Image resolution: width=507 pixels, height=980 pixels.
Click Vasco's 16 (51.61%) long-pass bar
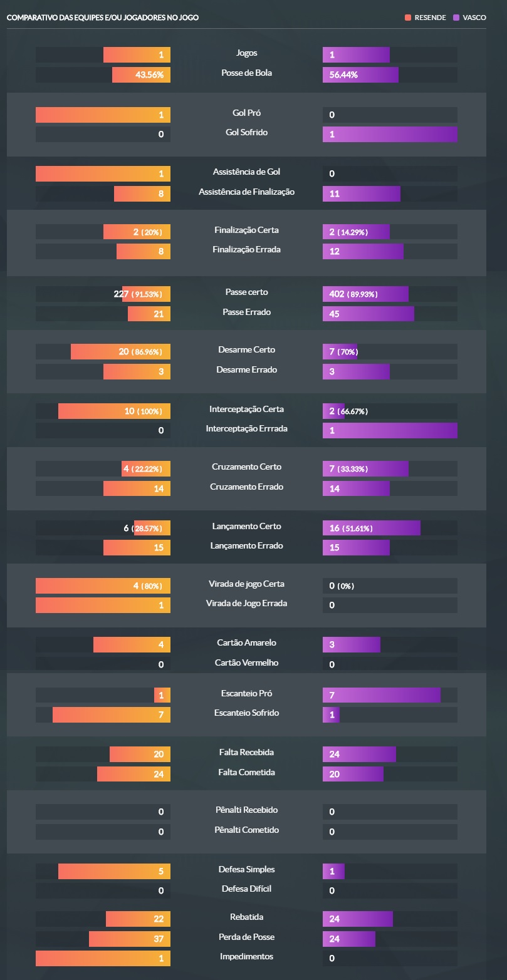coord(371,529)
